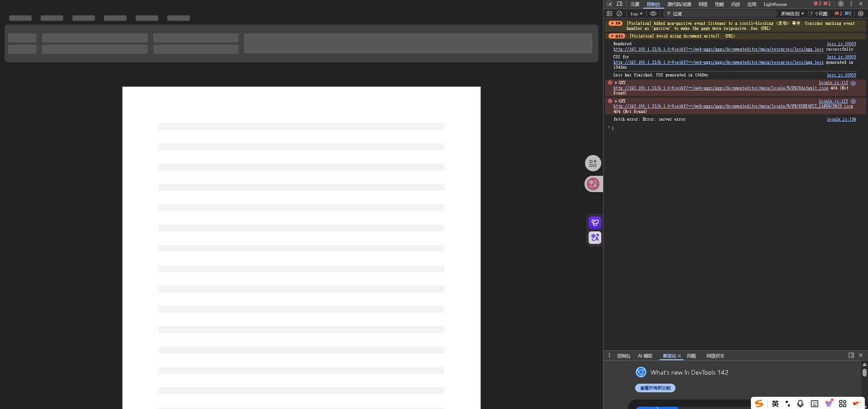Click the live expression eye icon
Screen dimensions: 868x409
coord(653,14)
